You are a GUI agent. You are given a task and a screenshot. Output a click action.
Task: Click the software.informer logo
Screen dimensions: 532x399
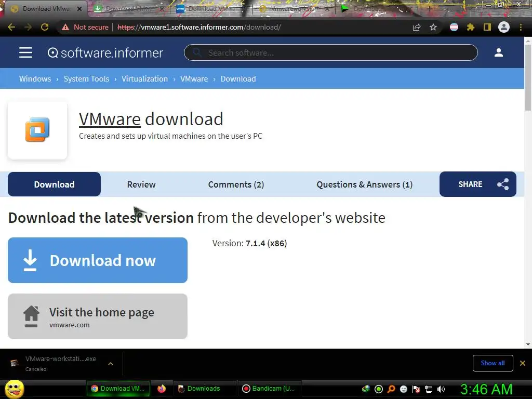105,53
